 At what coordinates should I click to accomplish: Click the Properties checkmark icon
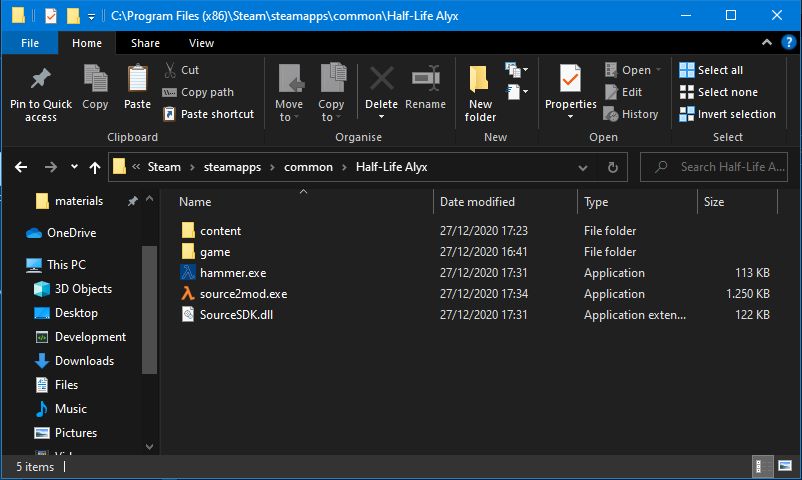[570, 79]
